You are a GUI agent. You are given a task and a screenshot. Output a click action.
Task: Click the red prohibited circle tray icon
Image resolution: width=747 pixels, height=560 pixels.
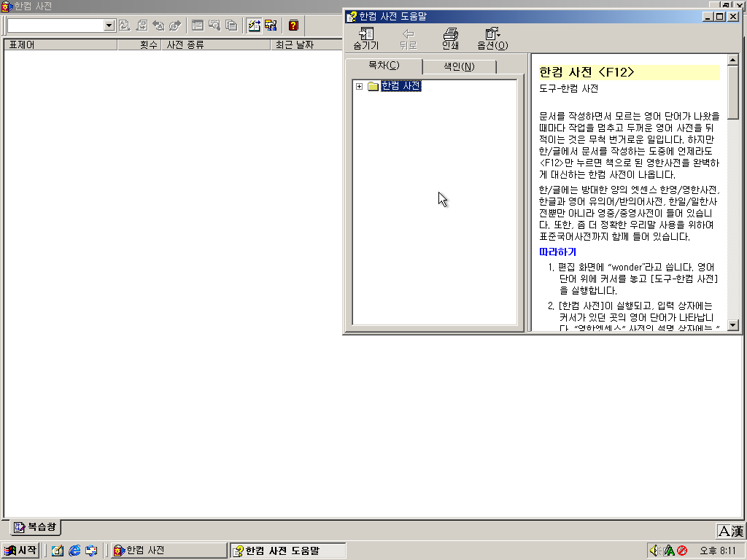pyautogui.click(x=682, y=551)
